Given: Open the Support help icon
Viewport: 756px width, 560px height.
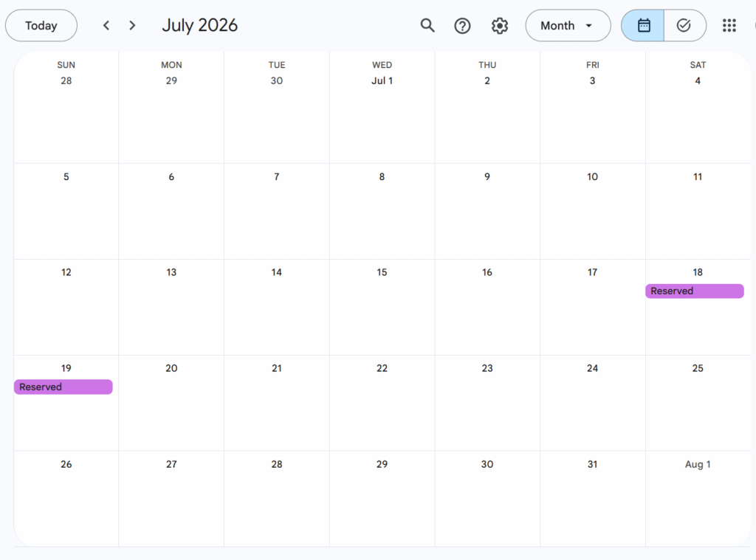Looking at the screenshot, I should [x=462, y=26].
